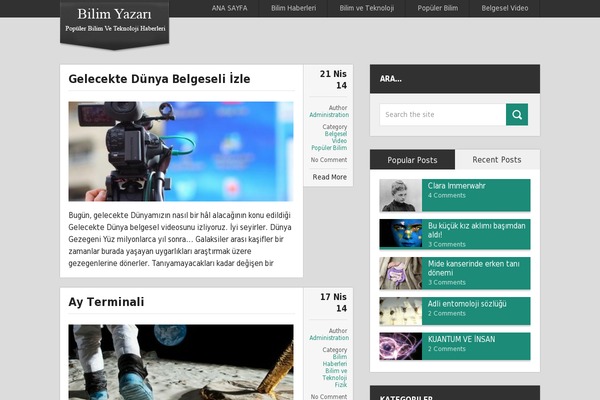Open 4 Comments under Clara Immerwahr

click(447, 195)
